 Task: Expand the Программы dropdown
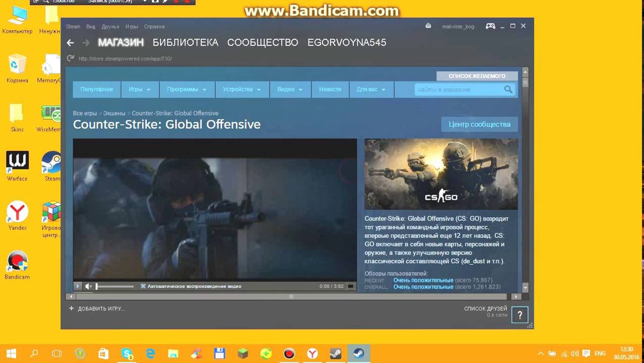coord(187,89)
